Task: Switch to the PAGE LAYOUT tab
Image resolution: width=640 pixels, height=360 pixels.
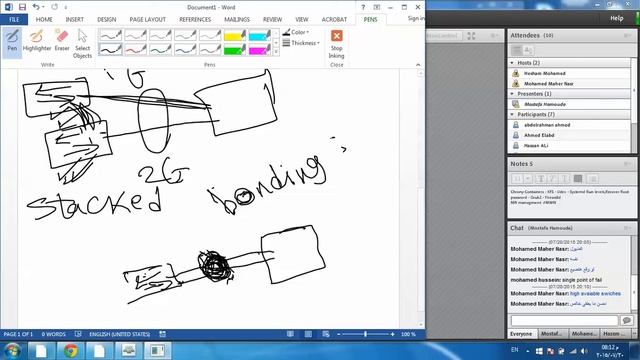Action: 147,19
